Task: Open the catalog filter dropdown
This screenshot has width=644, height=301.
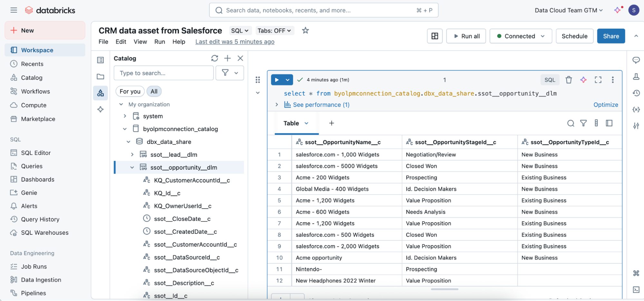Action: (230, 73)
